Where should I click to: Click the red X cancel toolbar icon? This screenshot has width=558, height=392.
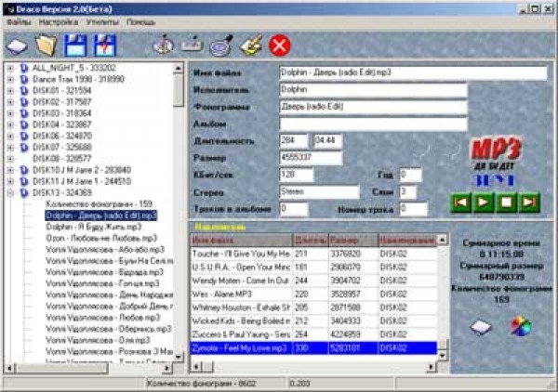pos(279,44)
